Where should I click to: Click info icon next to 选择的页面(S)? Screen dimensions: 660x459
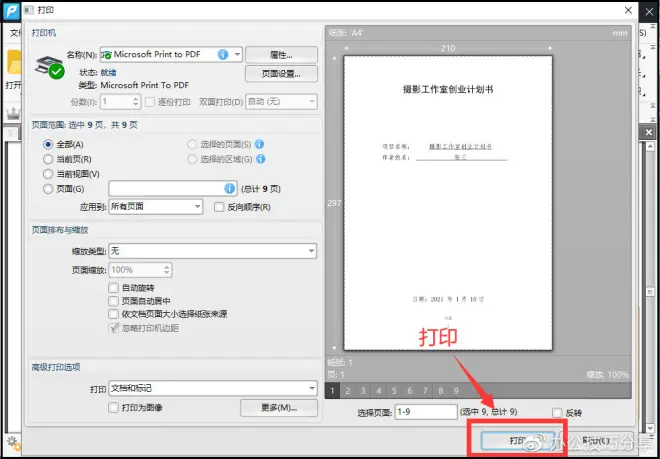coord(260,144)
